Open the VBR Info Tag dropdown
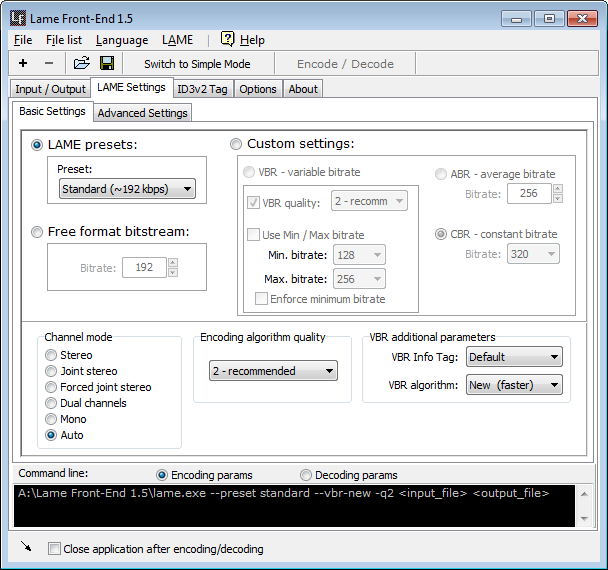The width and height of the screenshot is (608, 570). pyautogui.click(x=514, y=357)
